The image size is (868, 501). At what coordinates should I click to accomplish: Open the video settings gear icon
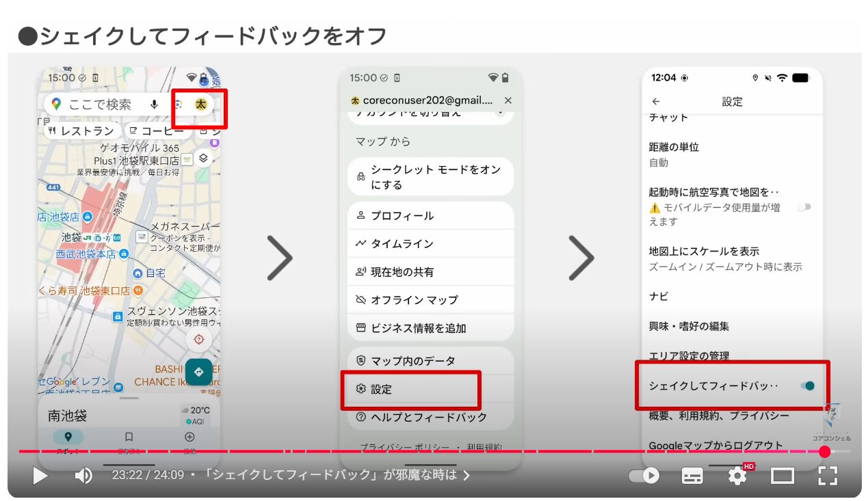pyautogui.click(x=737, y=476)
